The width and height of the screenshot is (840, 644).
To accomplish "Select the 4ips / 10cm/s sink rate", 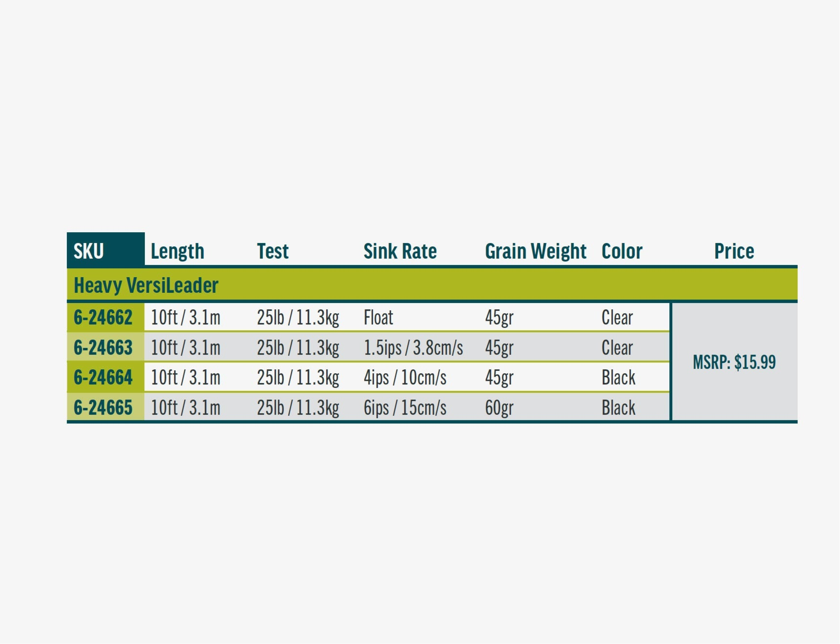I will pyautogui.click(x=405, y=378).
